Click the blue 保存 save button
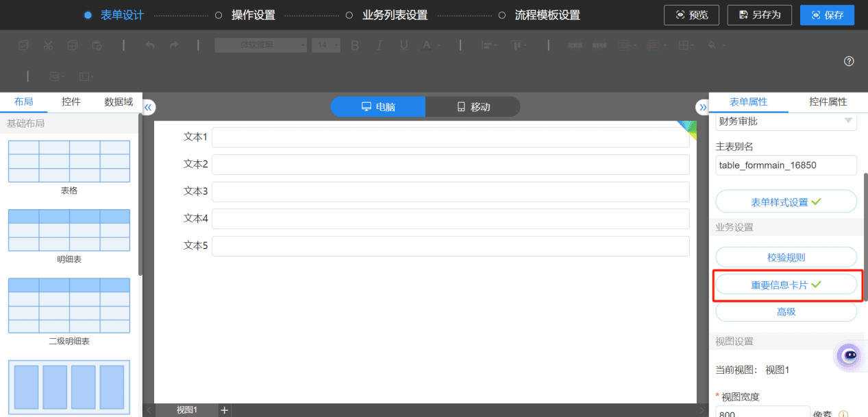 827,15
